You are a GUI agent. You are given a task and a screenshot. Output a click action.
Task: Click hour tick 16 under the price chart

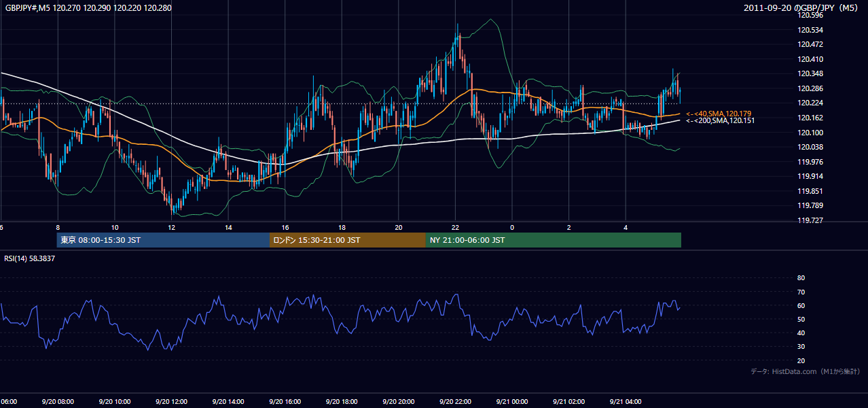point(285,227)
